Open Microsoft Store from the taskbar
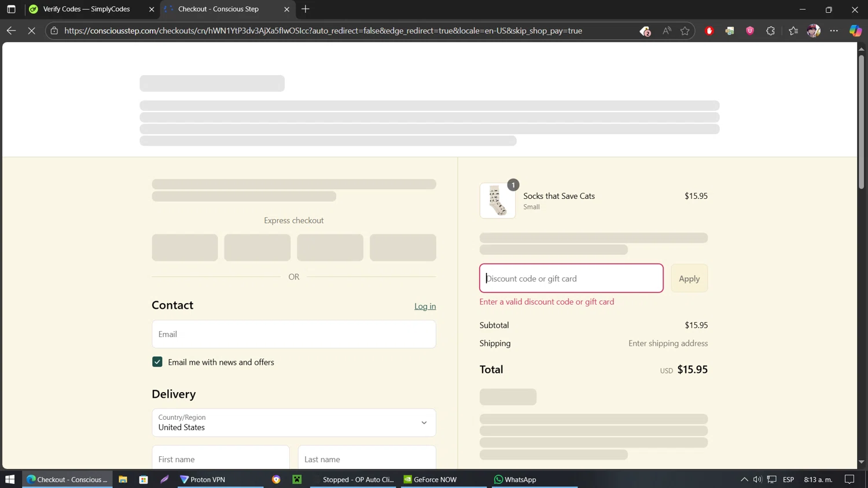The height and width of the screenshot is (488, 868). [x=144, y=479]
